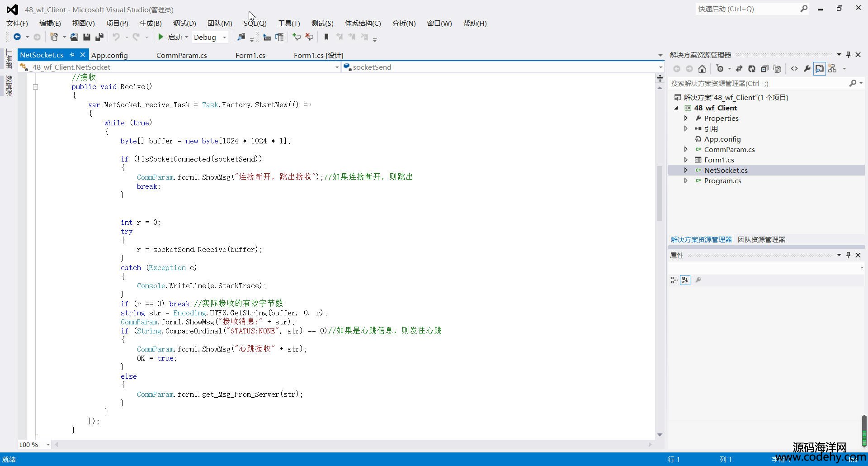Switch to the App.config tab
Viewport: 868px width, 466px height.
tap(109, 55)
